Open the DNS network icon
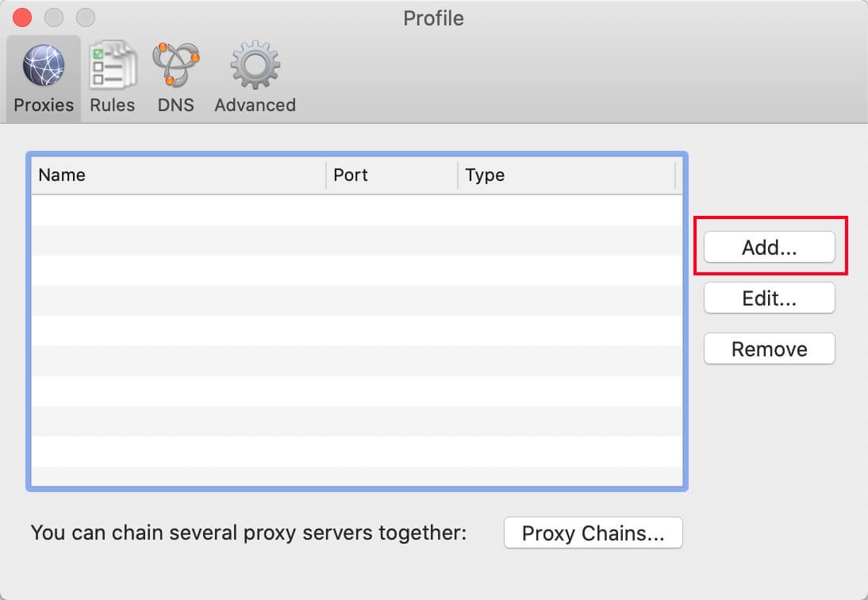Viewport: 868px width, 600px height. 176,64
